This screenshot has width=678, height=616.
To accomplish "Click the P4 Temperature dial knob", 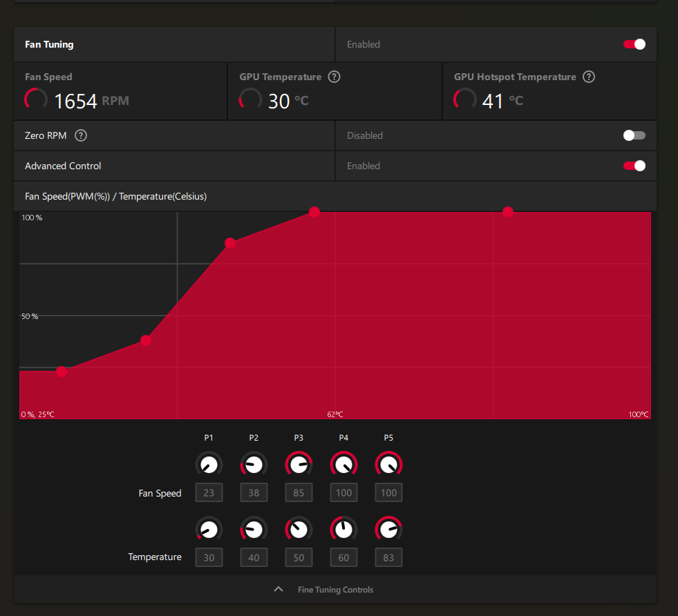I will click(343, 530).
